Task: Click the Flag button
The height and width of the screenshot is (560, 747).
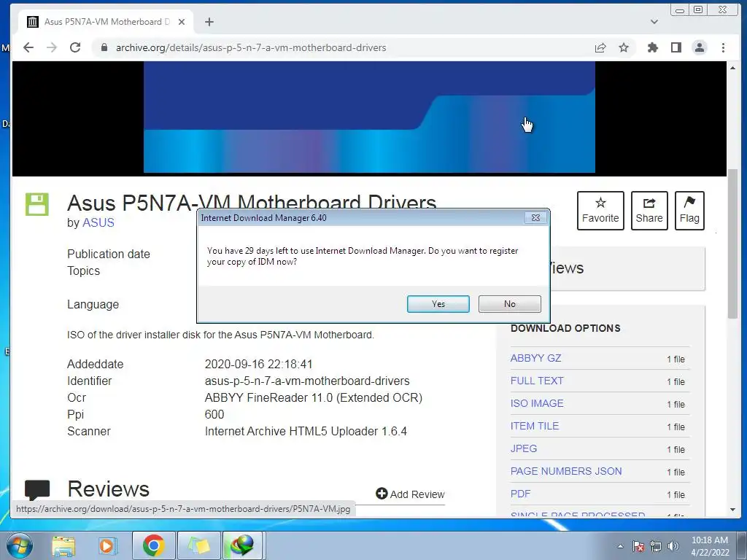Action: pyautogui.click(x=689, y=211)
